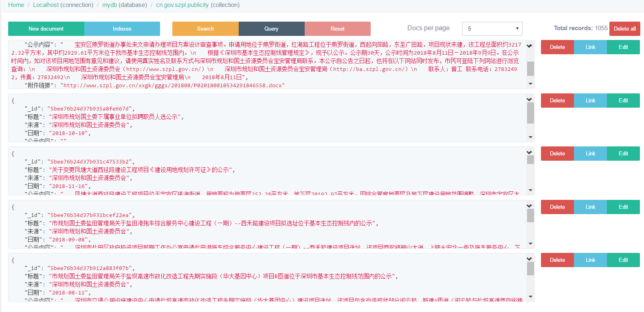
Task: Delete document 5bee76b24d37b931c47533b2
Action: [x=557, y=153]
